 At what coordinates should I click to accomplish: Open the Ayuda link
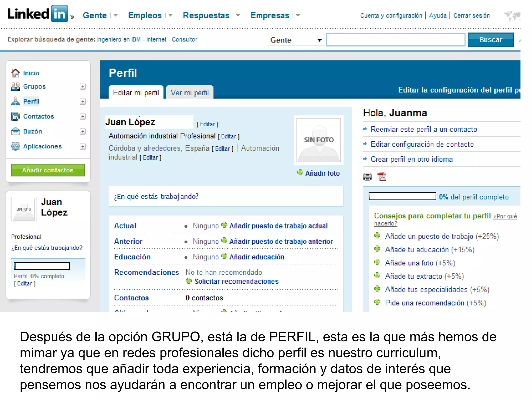coord(438,16)
